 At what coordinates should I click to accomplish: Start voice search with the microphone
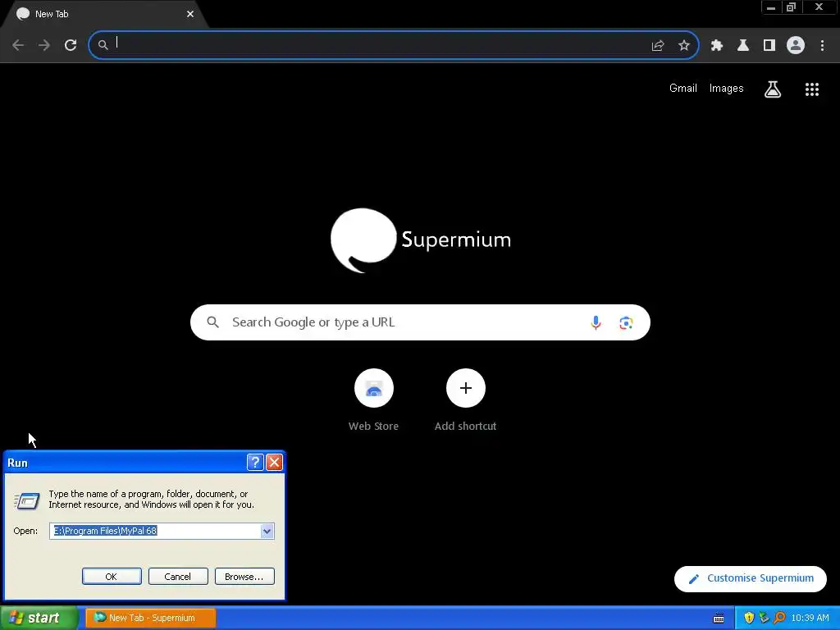596,322
